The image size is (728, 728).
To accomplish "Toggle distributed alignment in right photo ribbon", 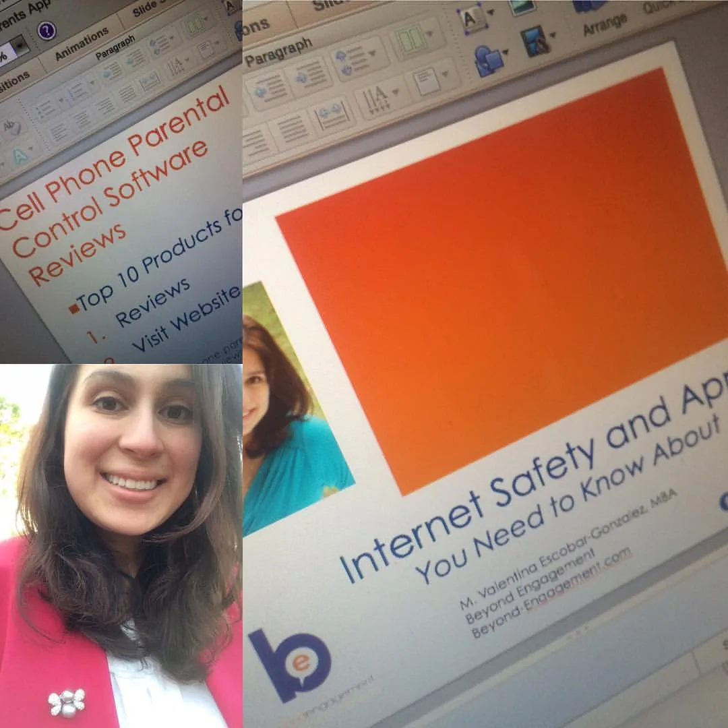I will (332, 113).
